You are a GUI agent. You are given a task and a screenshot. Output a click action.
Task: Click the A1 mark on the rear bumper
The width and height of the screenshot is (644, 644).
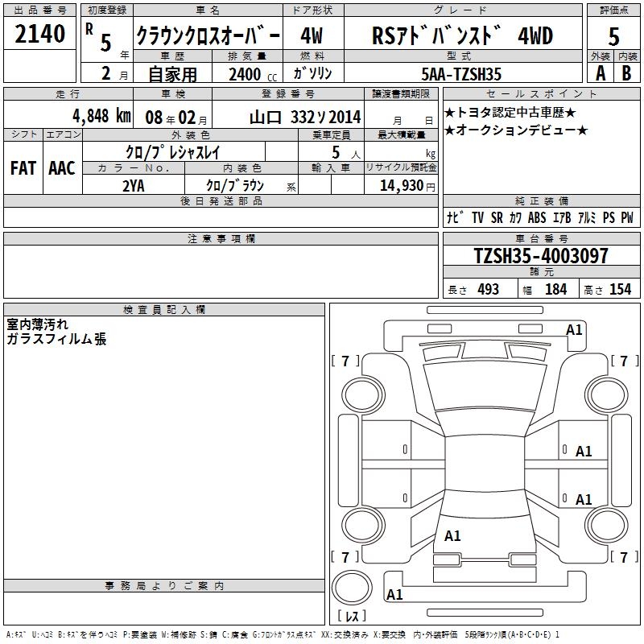tap(394, 594)
